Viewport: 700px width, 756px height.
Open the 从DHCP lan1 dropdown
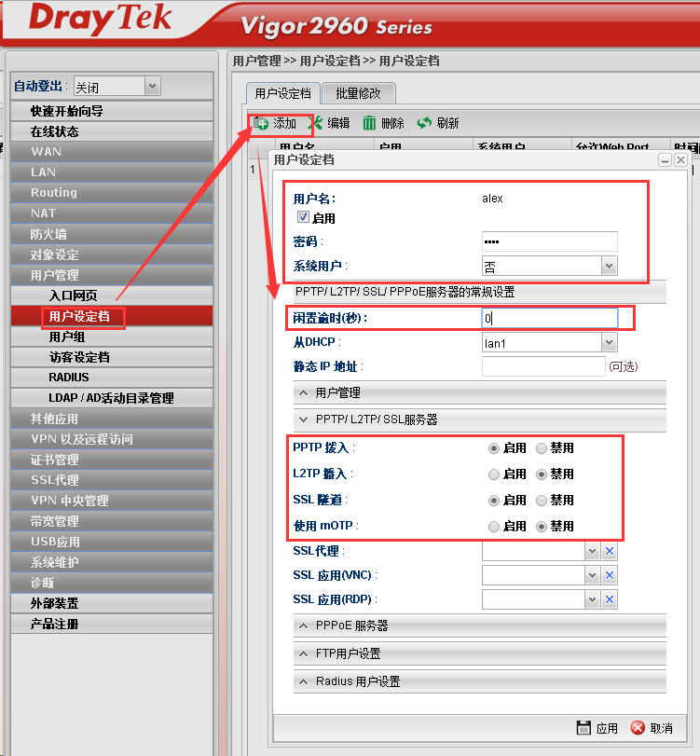pos(610,343)
